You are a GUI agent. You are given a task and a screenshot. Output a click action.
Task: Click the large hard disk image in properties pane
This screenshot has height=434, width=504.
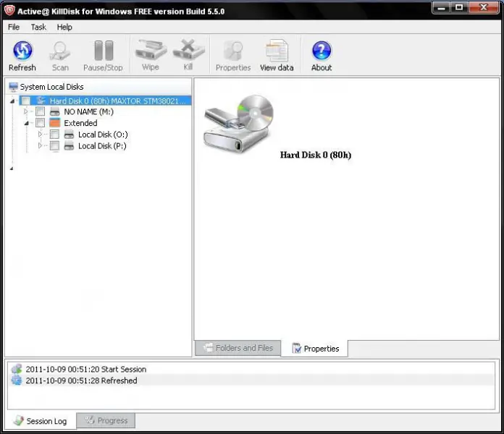[x=238, y=124]
